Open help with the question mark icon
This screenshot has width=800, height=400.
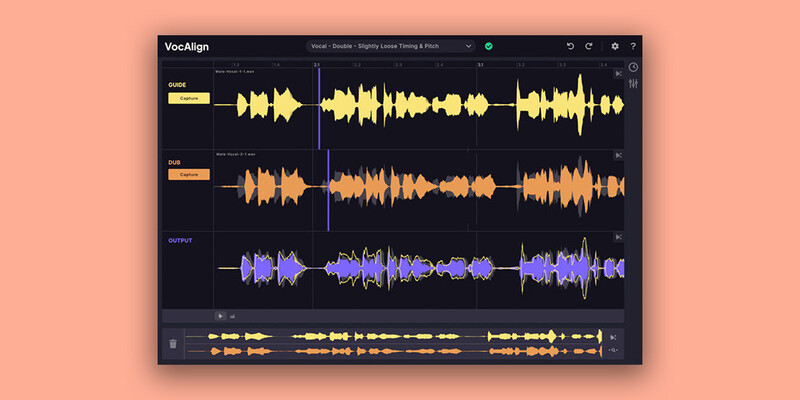click(x=633, y=46)
